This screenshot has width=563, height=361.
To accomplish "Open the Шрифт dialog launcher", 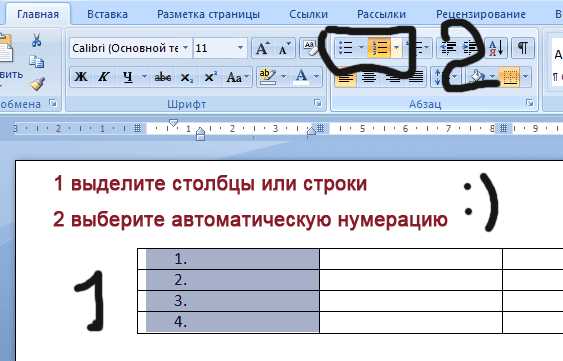I will pyautogui.click(x=317, y=103).
